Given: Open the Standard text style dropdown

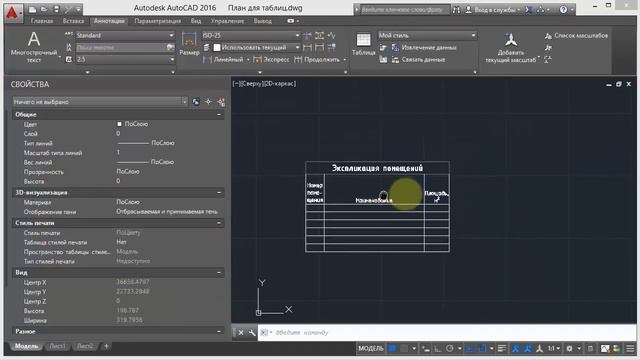Looking at the screenshot, I should click(125, 36).
